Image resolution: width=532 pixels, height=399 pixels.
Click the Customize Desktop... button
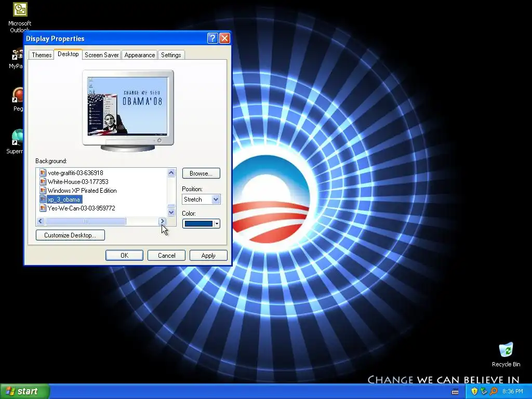[70, 235]
